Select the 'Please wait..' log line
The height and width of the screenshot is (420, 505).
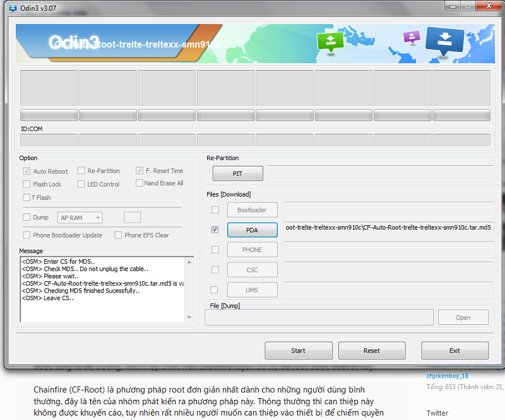(x=50, y=276)
